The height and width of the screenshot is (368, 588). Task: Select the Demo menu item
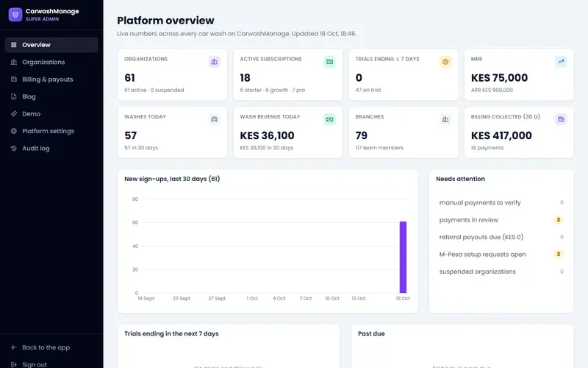[x=51, y=114]
